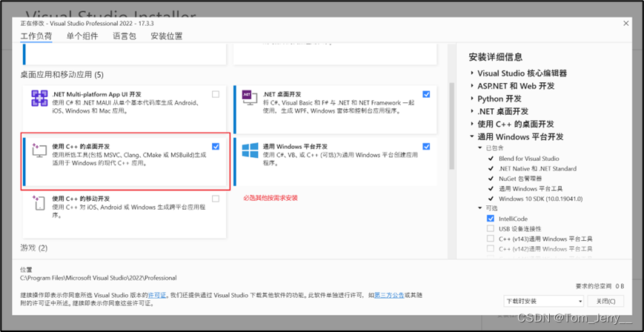Collapse the 可选 section
Image resolution: width=644 pixels, height=332 pixels.
(x=480, y=208)
